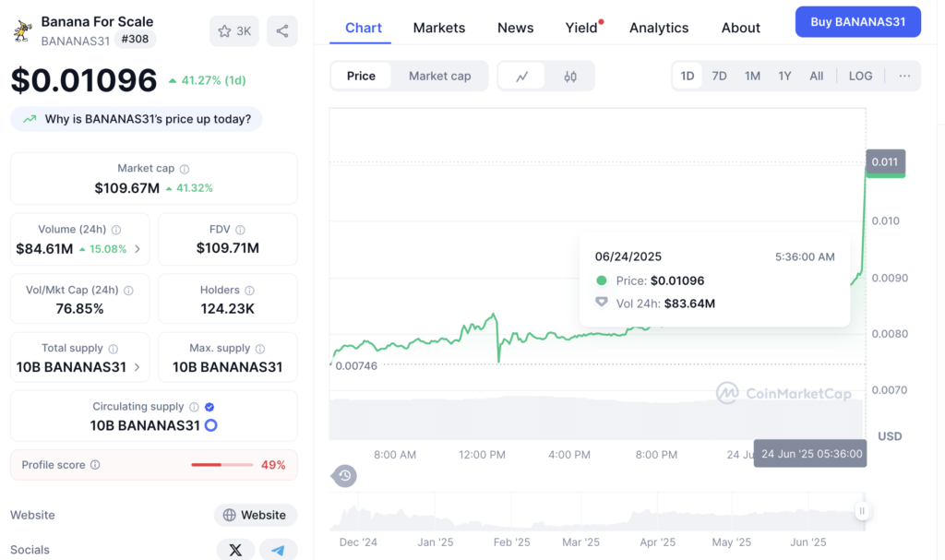Click the Profile score info icon

95,465
